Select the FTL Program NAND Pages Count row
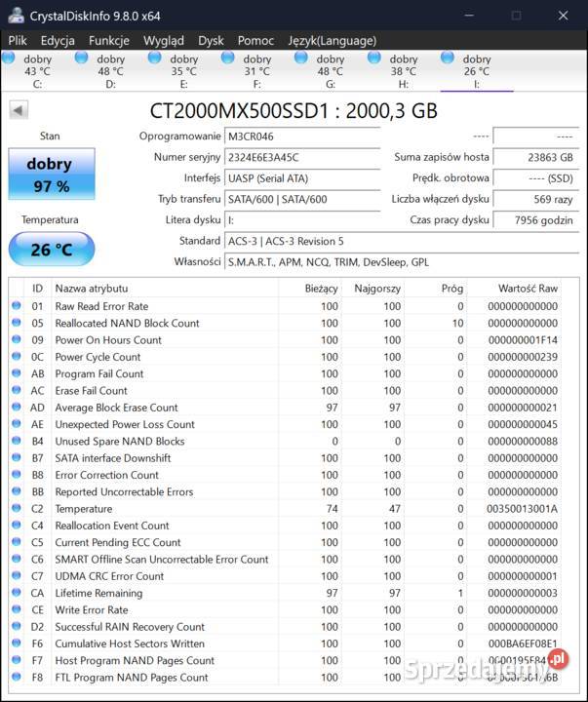The width and height of the screenshot is (588, 702). click(x=286, y=677)
